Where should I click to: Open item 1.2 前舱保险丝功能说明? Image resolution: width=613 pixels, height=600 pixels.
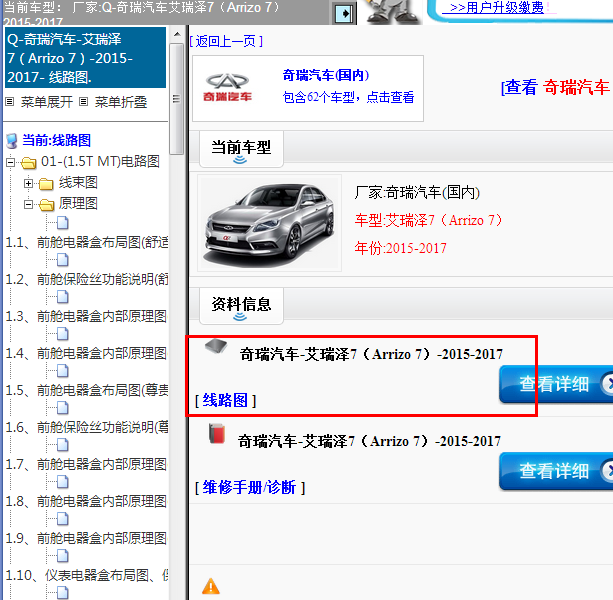(87, 279)
